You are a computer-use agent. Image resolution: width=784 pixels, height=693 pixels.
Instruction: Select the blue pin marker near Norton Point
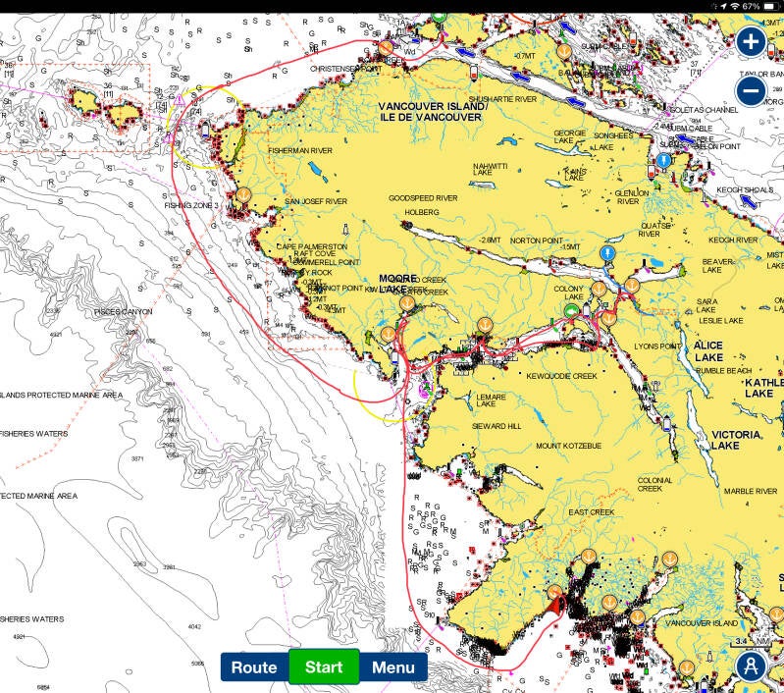coord(607,253)
